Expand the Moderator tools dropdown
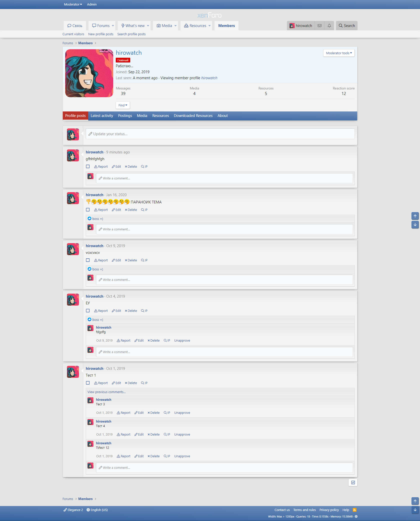420x521 pixels. (x=339, y=53)
